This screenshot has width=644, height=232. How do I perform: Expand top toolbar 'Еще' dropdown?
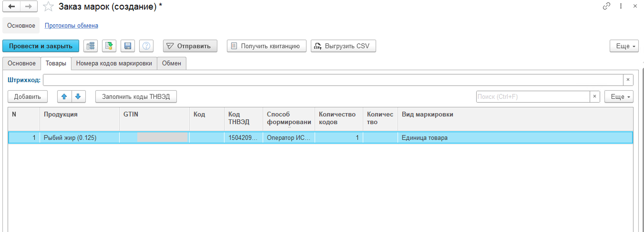pos(624,46)
